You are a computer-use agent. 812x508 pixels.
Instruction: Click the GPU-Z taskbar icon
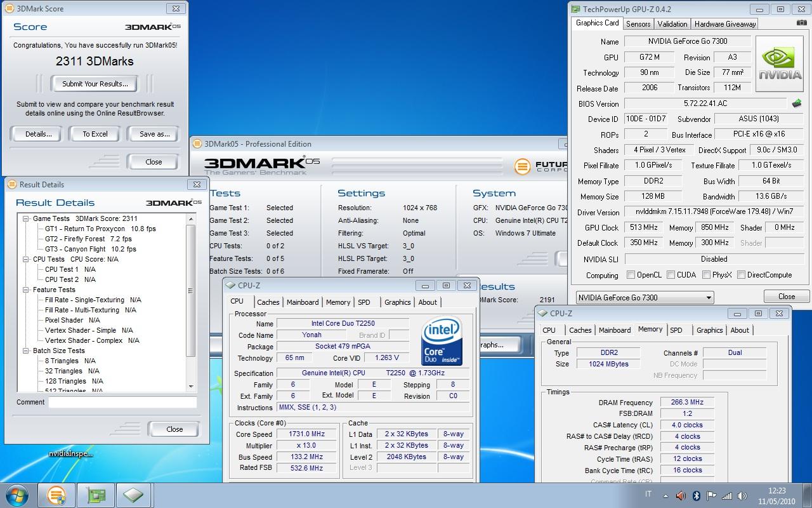[x=95, y=495]
